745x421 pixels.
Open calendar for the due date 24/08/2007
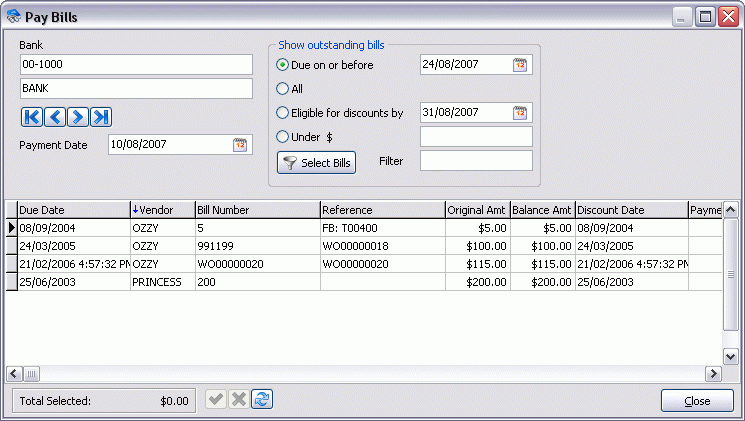[x=520, y=65]
